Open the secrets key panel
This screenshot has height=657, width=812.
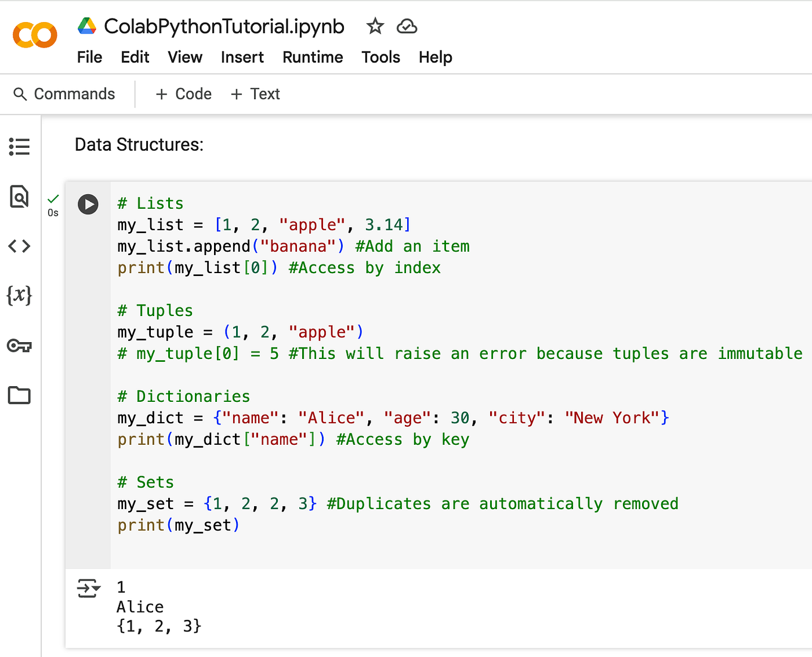coord(19,346)
